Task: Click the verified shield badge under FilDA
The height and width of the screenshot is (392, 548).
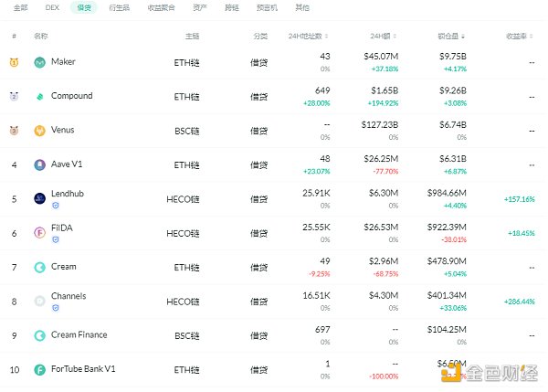Action: coord(56,240)
